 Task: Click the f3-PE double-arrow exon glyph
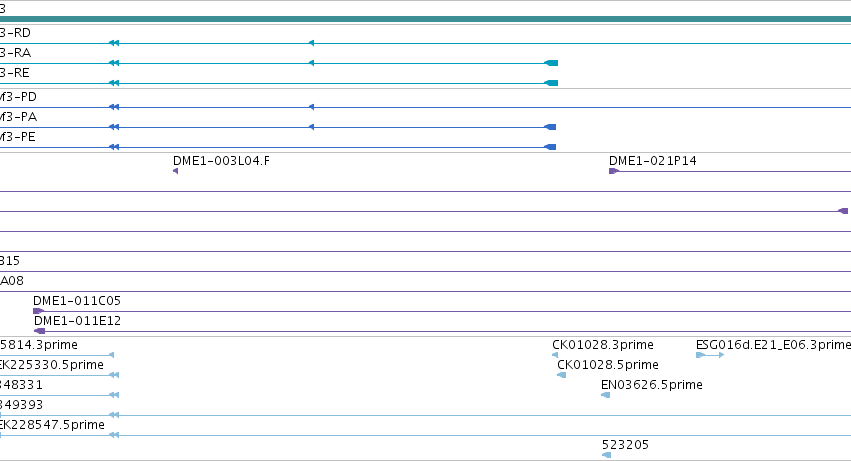[114, 148]
